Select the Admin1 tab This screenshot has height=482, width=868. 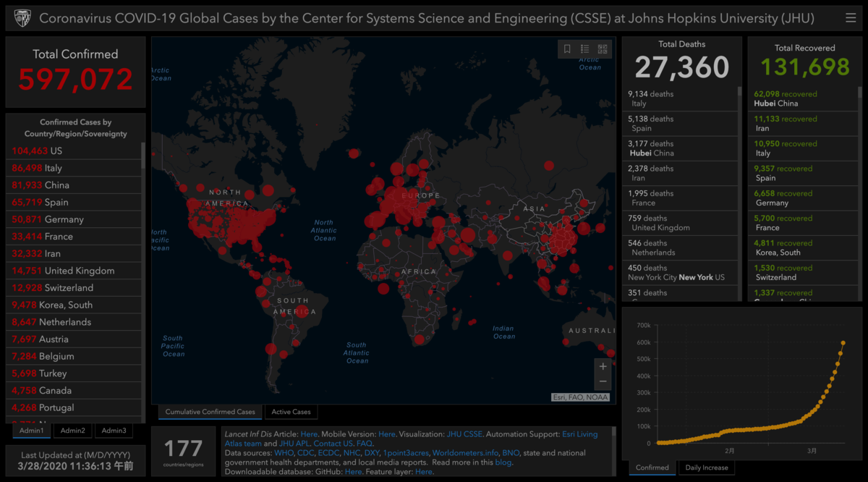tap(32, 431)
